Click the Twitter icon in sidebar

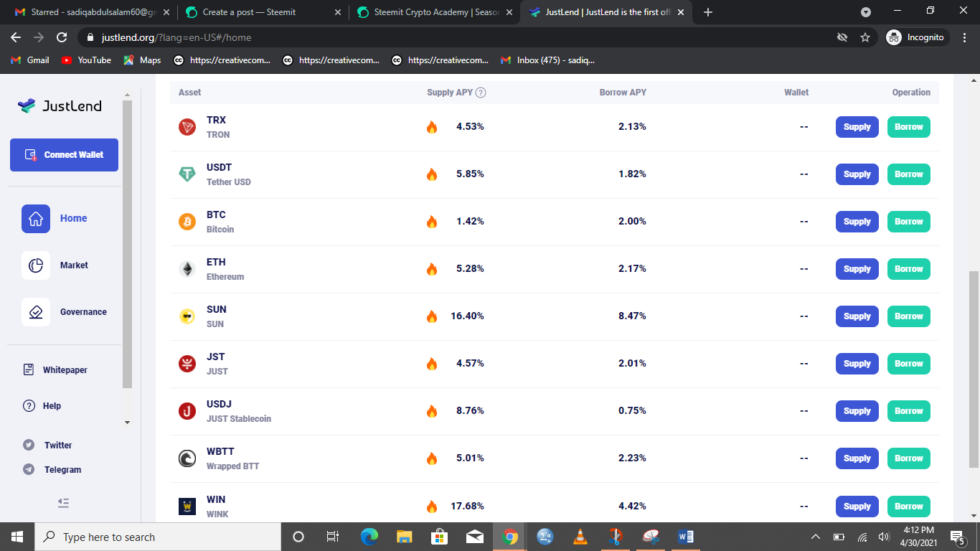(x=29, y=445)
